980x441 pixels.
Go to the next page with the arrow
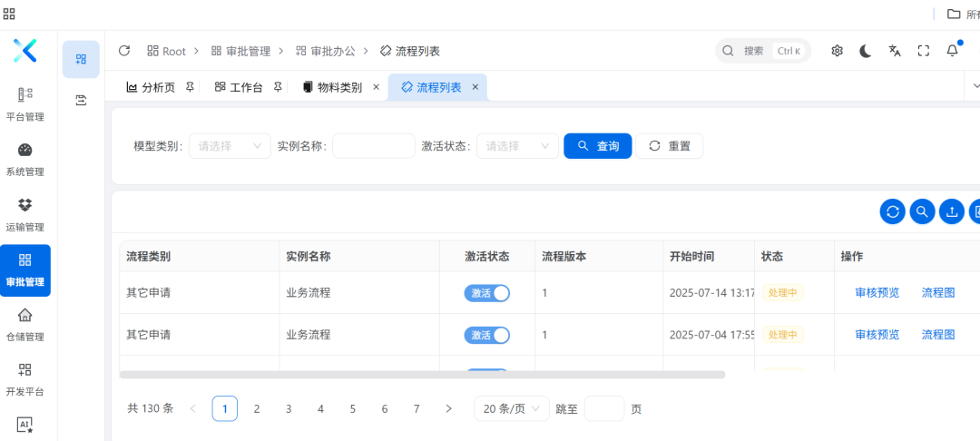(448, 409)
